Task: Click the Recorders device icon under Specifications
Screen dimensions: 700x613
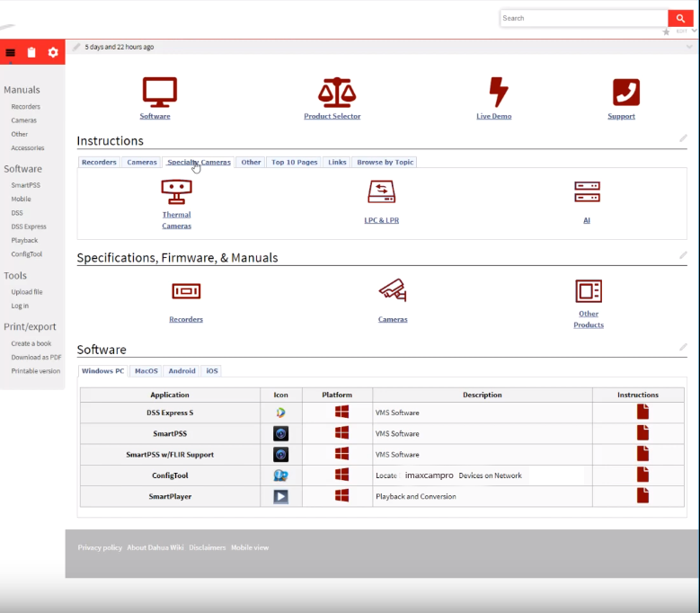Action: tap(186, 291)
